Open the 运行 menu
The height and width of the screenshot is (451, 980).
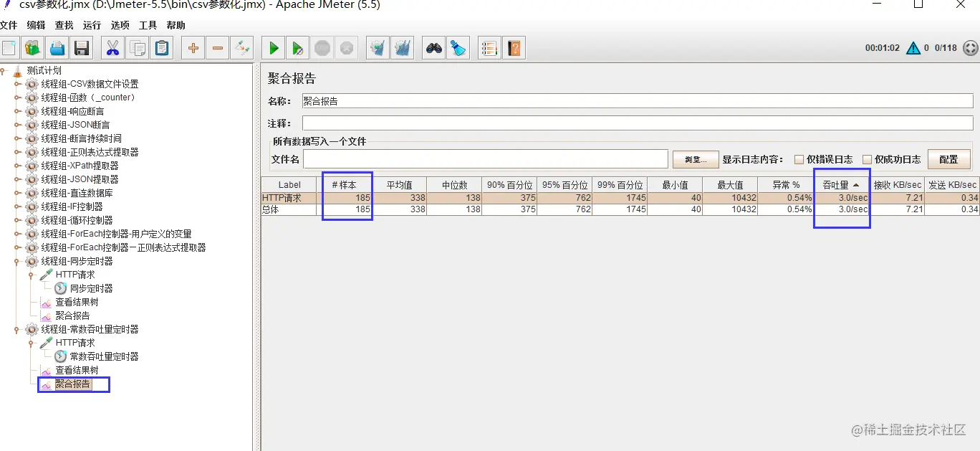[x=92, y=25]
